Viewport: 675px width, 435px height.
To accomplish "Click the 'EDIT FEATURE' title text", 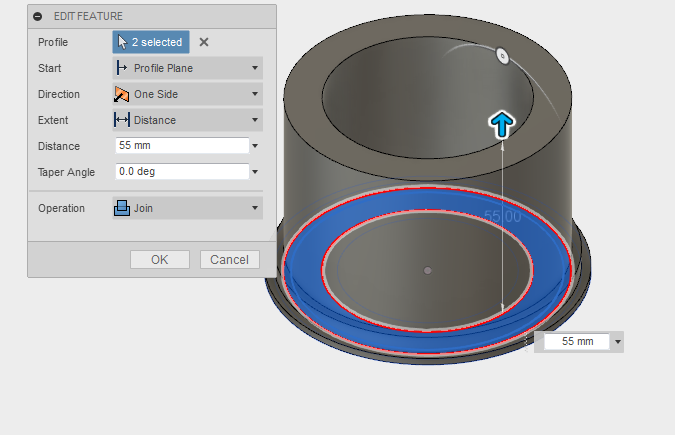I will [88, 16].
